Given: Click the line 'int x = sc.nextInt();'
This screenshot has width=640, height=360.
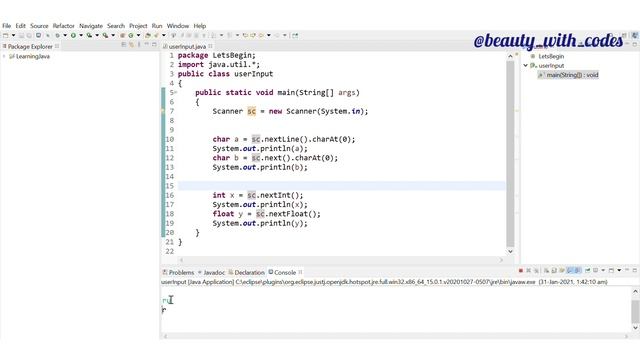Looking at the screenshot, I should coord(258,195).
